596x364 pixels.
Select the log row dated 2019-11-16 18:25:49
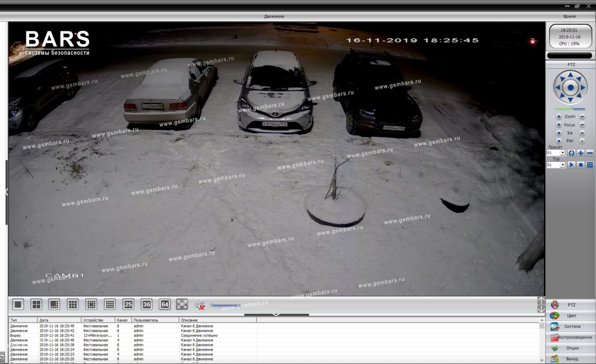coord(274,326)
